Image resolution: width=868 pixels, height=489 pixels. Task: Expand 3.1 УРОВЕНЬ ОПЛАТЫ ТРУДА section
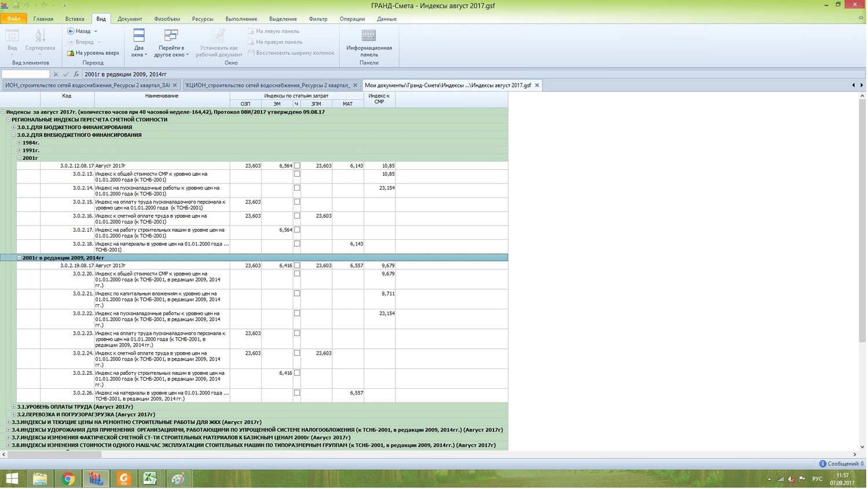[x=14, y=407]
